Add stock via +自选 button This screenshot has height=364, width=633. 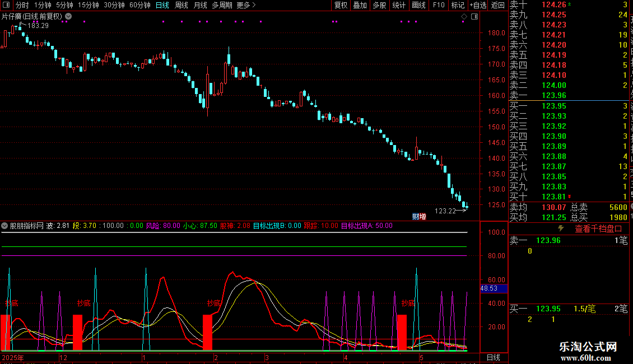pyautogui.click(x=478, y=5)
